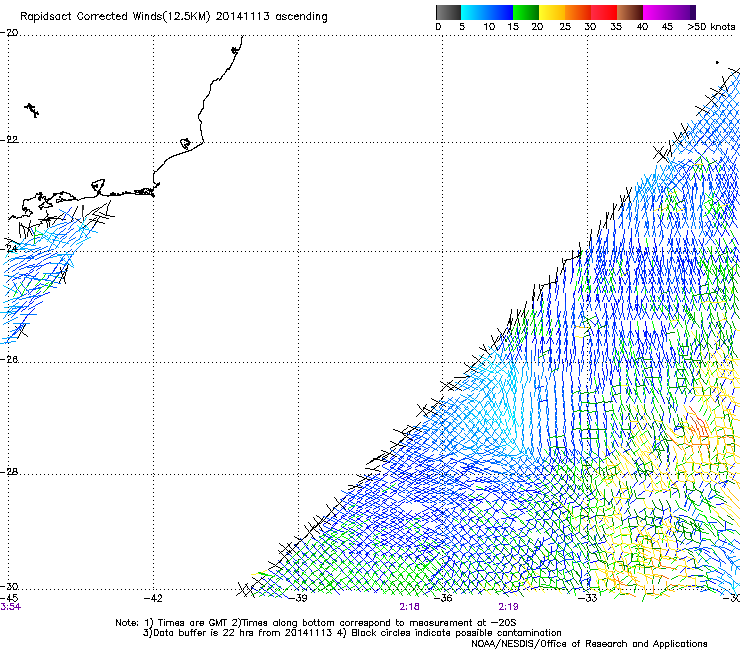Click the magenta 40–45 knots legend swatch
This screenshot has width=740, height=650.
coord(656,12)
